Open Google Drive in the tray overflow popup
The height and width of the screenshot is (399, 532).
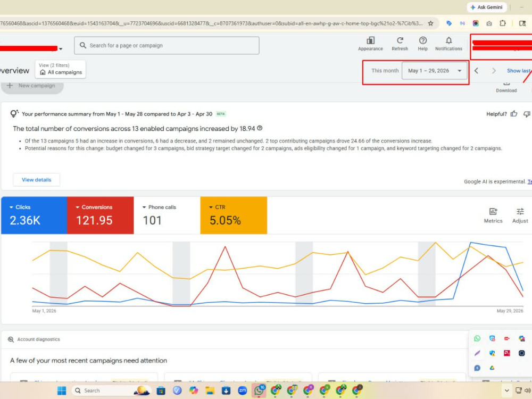[x=492, y=368]
